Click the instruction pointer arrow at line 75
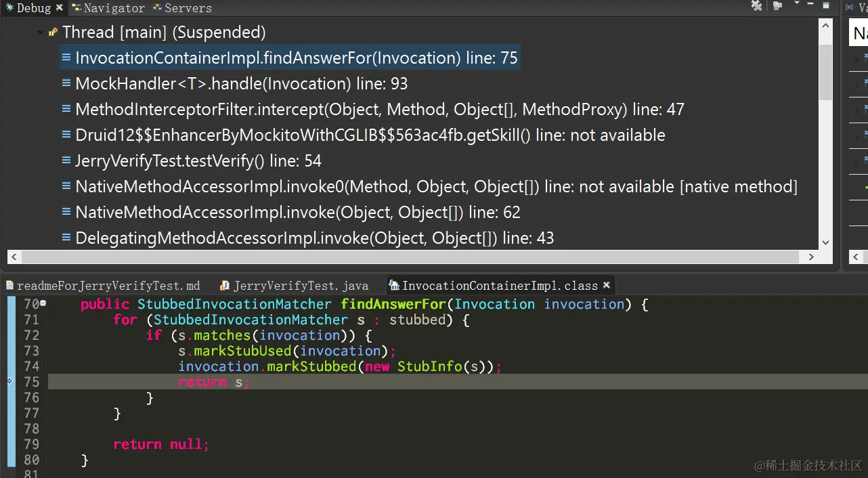 (x=9, y=381)
